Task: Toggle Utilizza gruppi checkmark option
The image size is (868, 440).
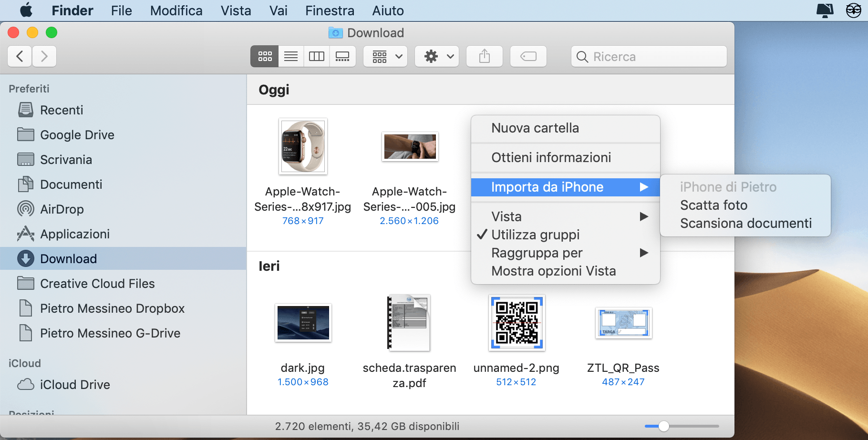Action: tap(566, 235)
